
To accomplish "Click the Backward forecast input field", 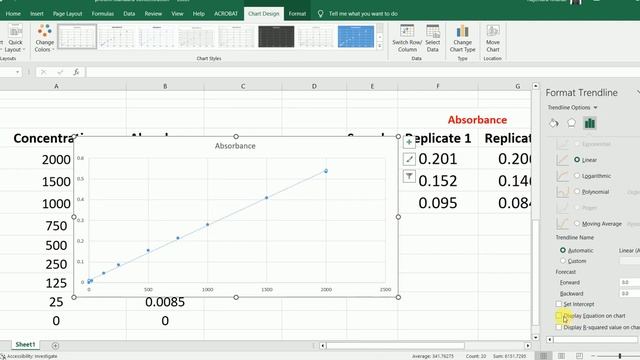I will point(629,293).
